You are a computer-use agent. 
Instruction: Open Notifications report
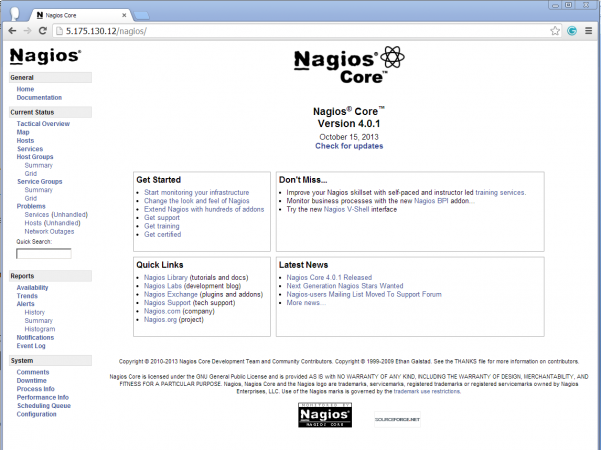point(35,337)
